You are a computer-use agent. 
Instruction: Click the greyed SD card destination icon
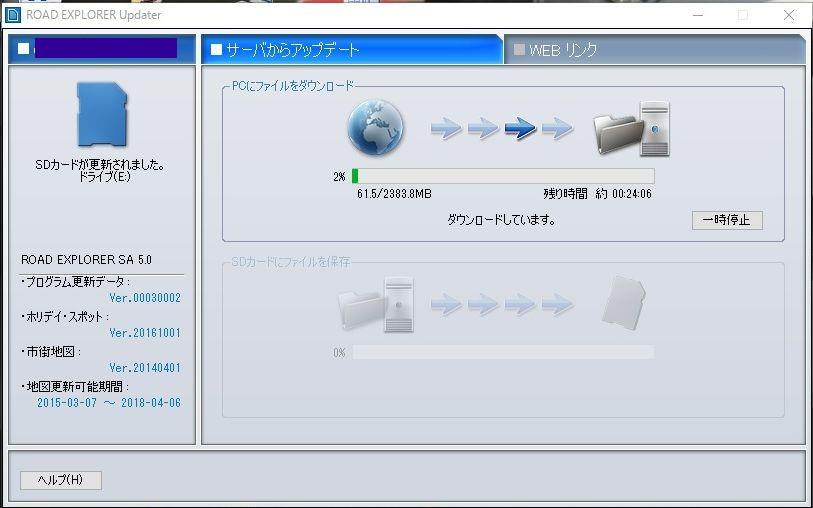click(624, 303)
